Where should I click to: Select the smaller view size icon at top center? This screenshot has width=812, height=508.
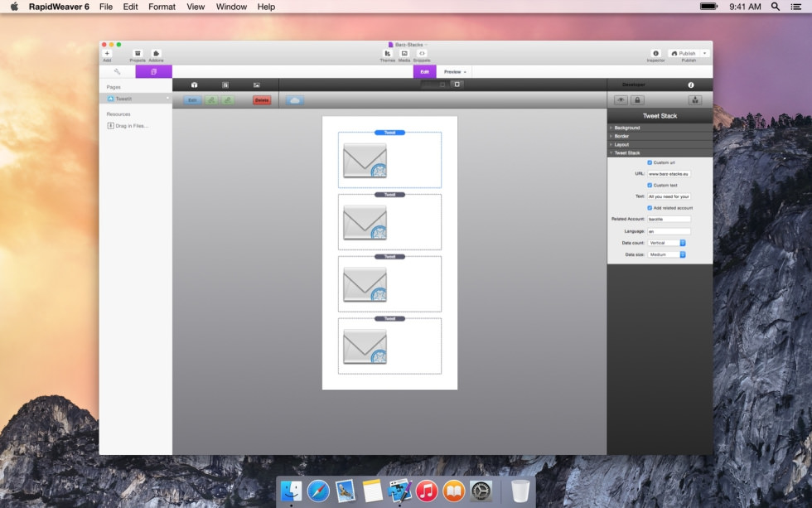(x=442, y=85)
